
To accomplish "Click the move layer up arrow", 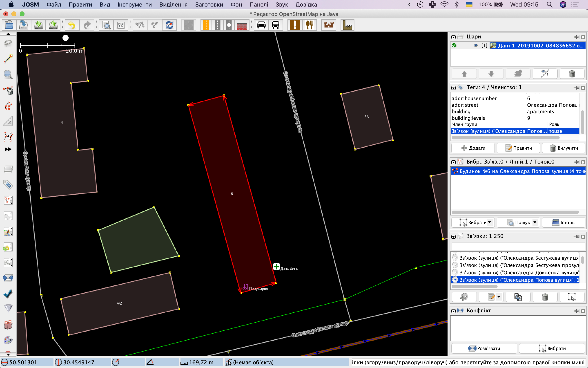I will point(464,74).
